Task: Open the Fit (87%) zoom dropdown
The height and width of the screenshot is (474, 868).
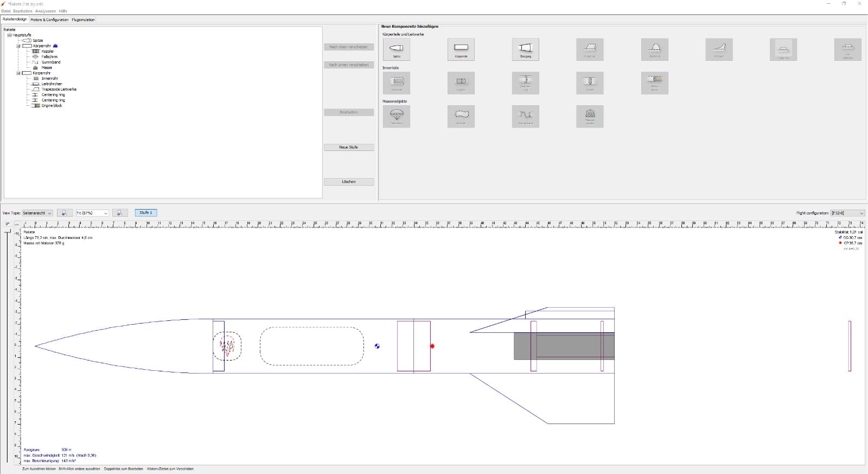Action: pyautogui.click(x=92, y=213)
